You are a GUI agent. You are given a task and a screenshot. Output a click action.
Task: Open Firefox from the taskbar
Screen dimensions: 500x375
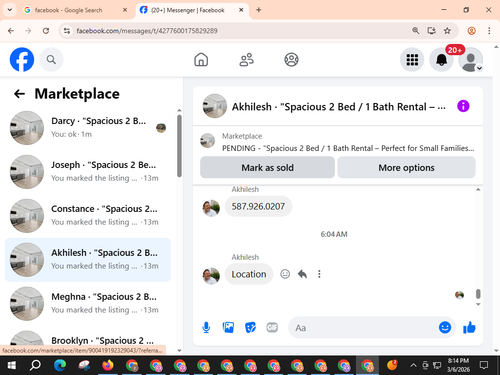click(x=108, y=365)
